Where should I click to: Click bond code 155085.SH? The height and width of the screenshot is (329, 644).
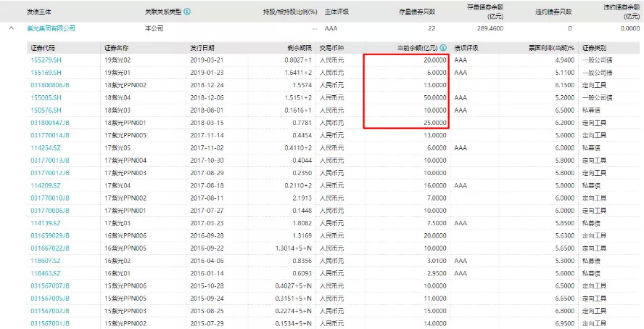(46, 97)
